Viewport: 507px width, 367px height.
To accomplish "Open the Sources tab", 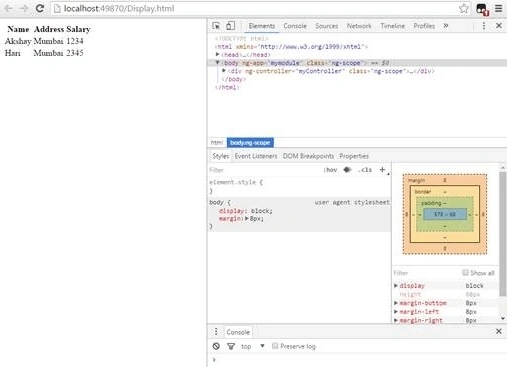I will 327,26.
